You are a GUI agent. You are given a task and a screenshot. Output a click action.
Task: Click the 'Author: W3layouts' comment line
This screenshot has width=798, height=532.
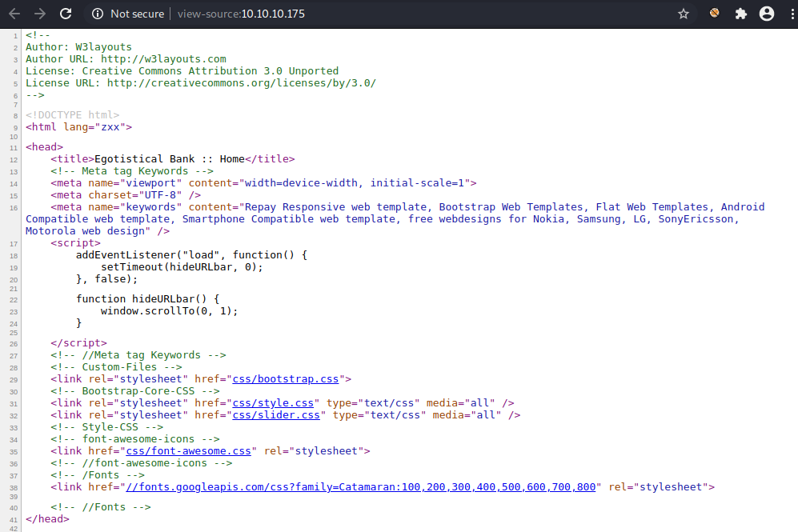point(79,46)
